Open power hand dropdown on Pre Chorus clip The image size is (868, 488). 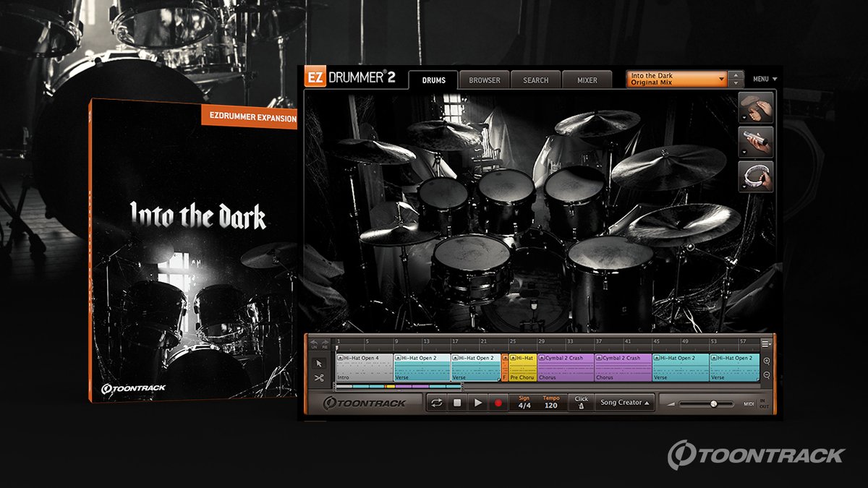[514, 358]
